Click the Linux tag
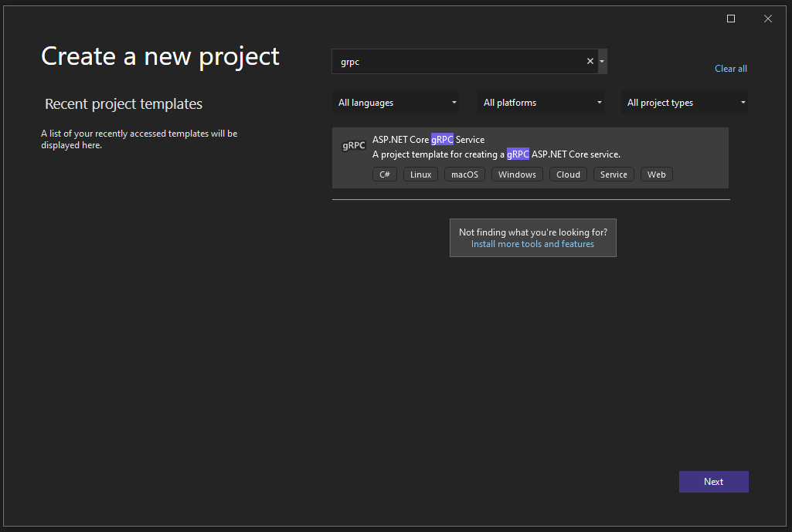This screenshot has width=792, height=532. [x=421, y=175]
